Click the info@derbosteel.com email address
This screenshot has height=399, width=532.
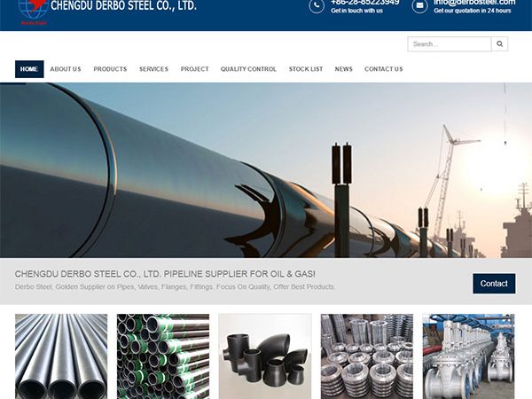coord(474,3)
